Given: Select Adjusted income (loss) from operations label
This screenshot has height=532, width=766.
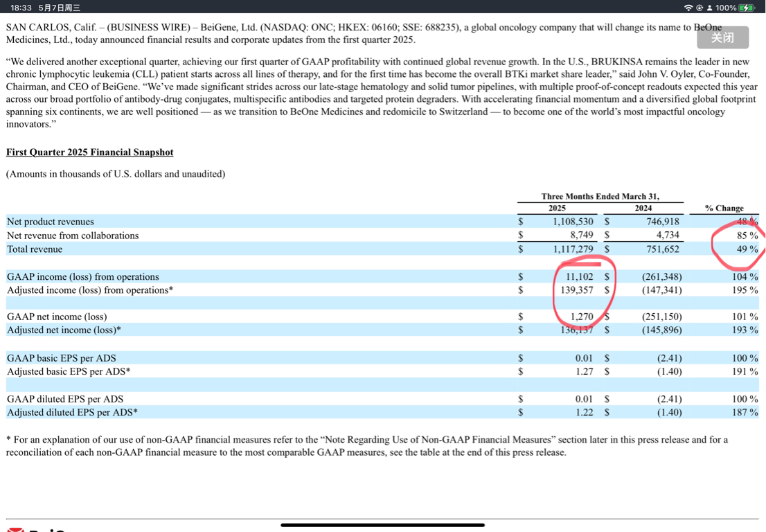Looking at the screenshot, I should point(90,290).
